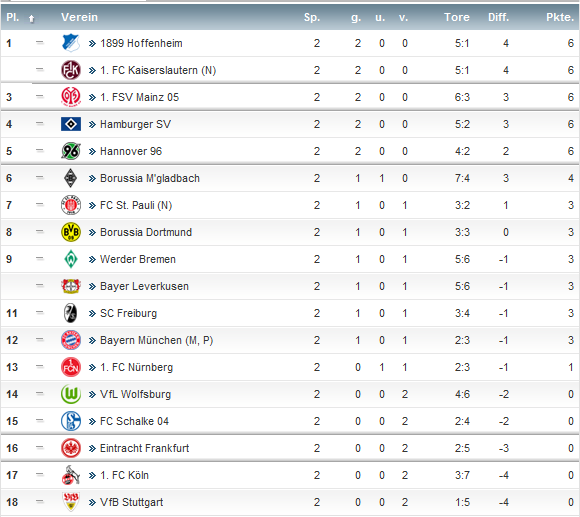Sort table by Pkte. column header
The width and height of the screenshot is (580, 517).
point(560,17)
